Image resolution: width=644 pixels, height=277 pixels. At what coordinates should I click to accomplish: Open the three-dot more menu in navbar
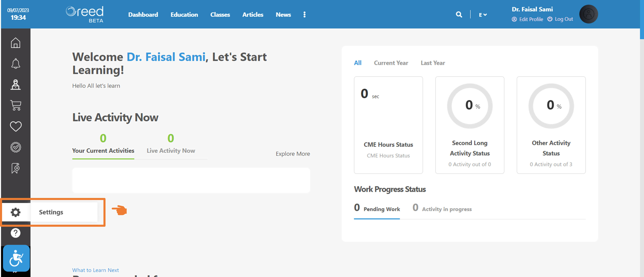pyautogui.click(x=304, y=14)
